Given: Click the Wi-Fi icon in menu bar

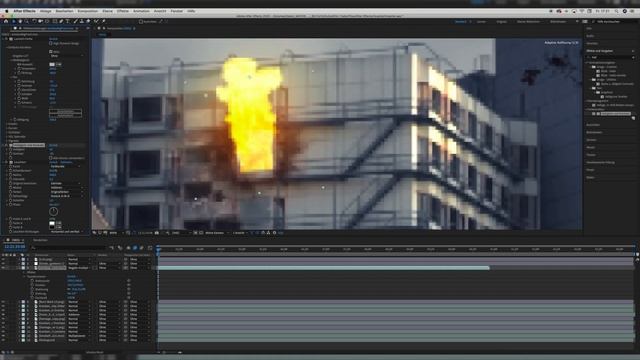Looking at the screenshot, I should tap(582, 11).
